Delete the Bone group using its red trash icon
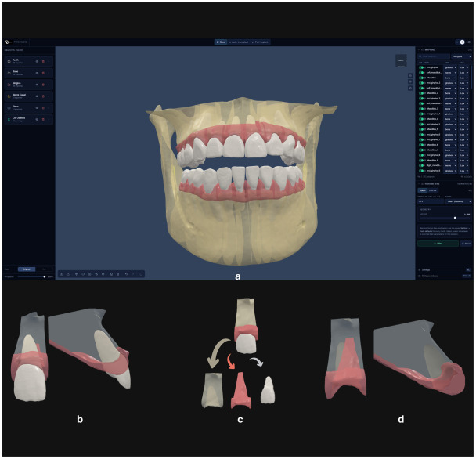 click(x=43, y=73)
